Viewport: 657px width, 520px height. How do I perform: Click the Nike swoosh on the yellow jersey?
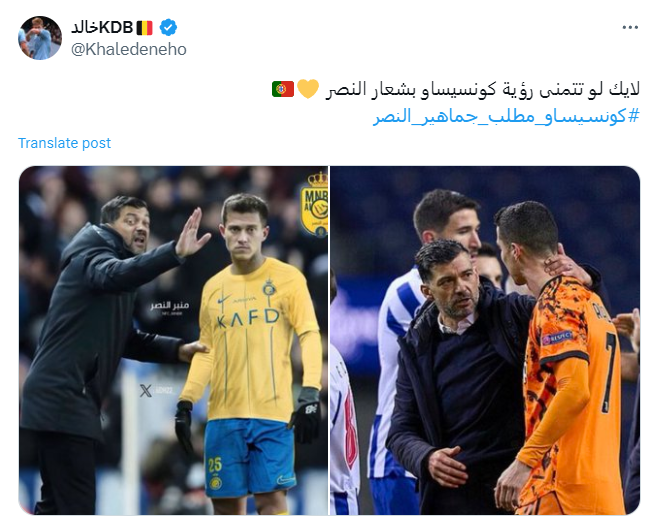(224, 300)
